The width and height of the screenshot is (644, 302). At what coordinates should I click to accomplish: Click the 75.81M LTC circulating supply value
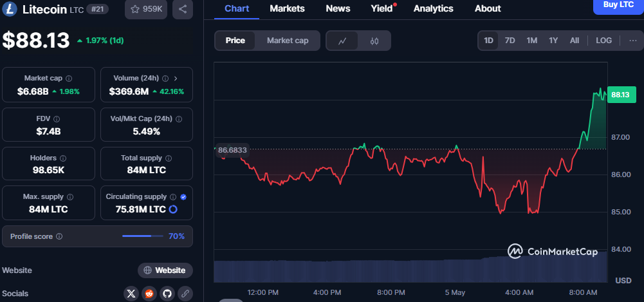click(141, 209)
